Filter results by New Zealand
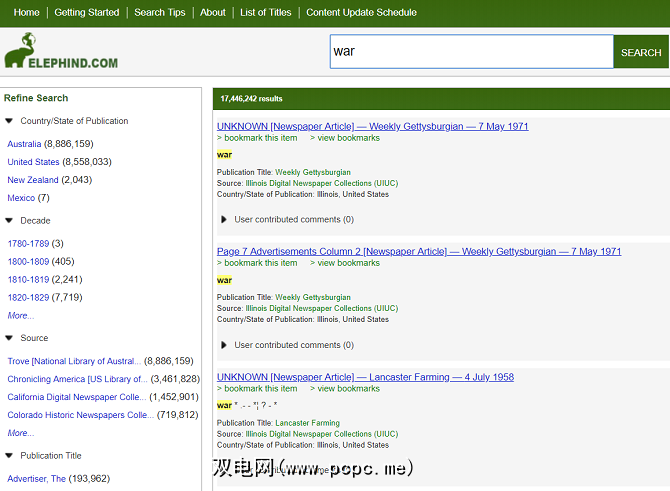670x491 pixels. point(33,180)
